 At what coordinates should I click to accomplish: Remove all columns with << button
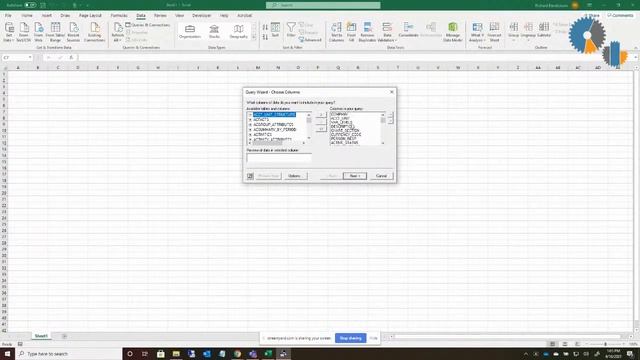(321, 129)
